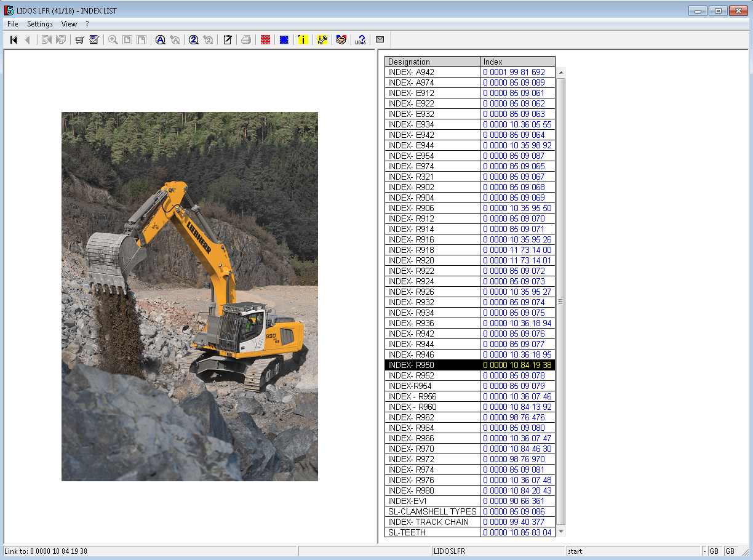Open index link for INDEX- R944
Image resolution: width=753 pixels, height=560 pixels.
[x=514, y=344]
